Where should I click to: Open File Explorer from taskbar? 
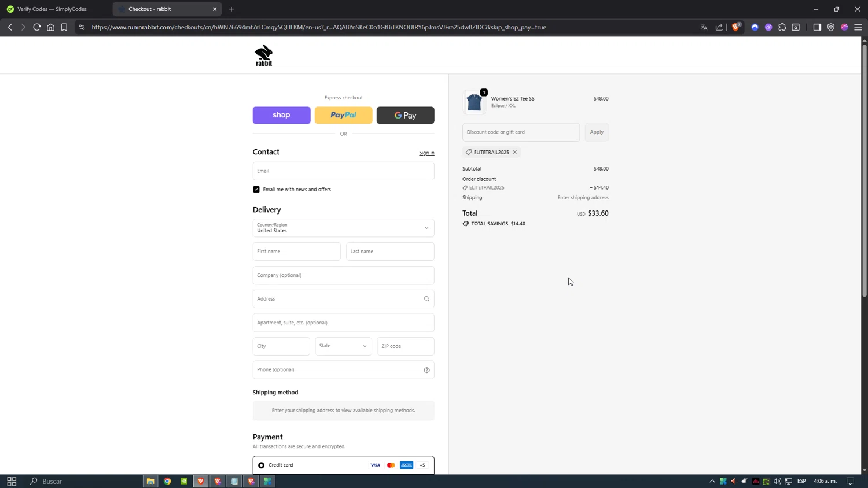(x=150, y=481)
